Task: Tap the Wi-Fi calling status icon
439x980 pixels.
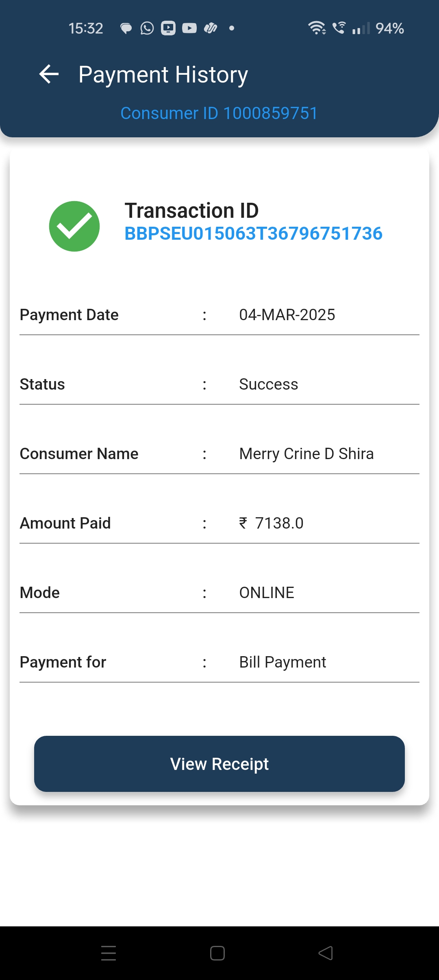Action: coord(339,28)
